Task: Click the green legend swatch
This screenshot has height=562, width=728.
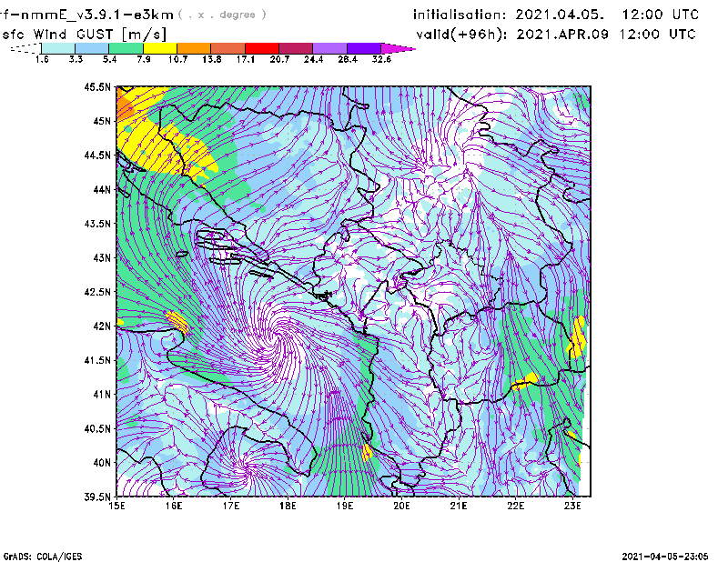Action: [x=126, y=48]
